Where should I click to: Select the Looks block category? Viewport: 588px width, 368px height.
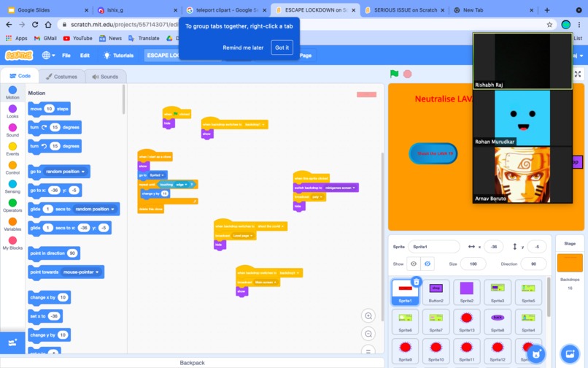pos(12,111)
